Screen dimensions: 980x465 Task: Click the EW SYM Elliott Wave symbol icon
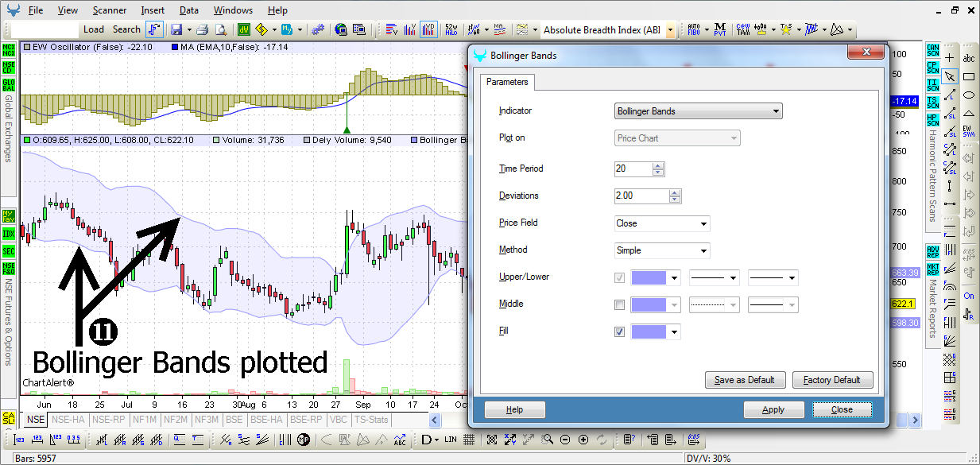[969, 131]
